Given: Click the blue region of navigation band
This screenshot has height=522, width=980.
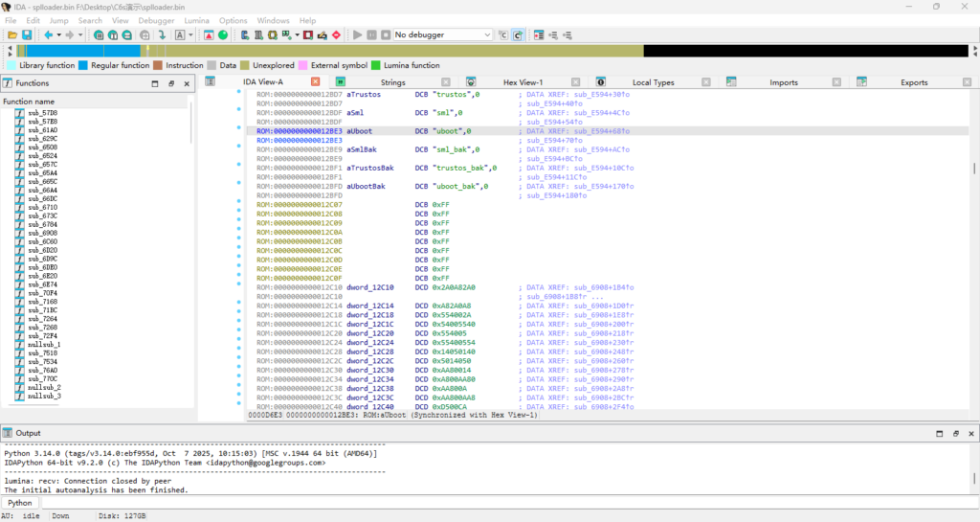Looking at the screenshot, I should coord(81,50).
